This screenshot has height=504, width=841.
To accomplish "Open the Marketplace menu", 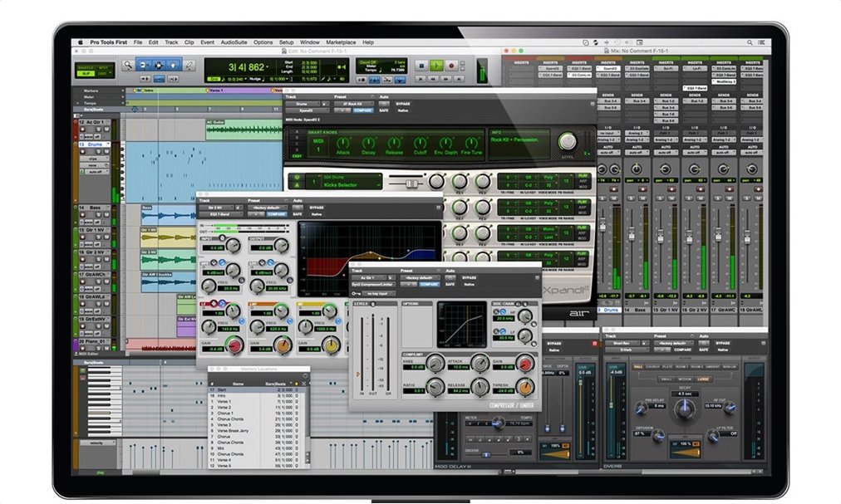I will point(341,42).
